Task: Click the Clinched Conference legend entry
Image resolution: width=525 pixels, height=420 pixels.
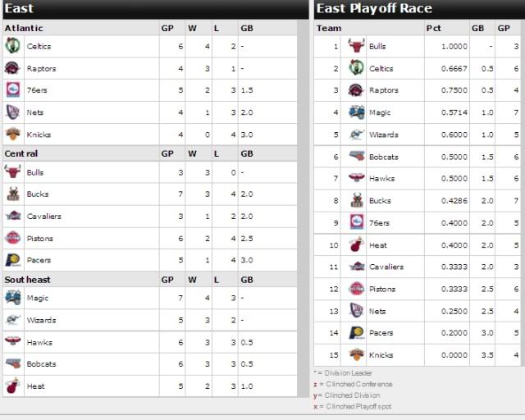Action: (x=353, y=384)
